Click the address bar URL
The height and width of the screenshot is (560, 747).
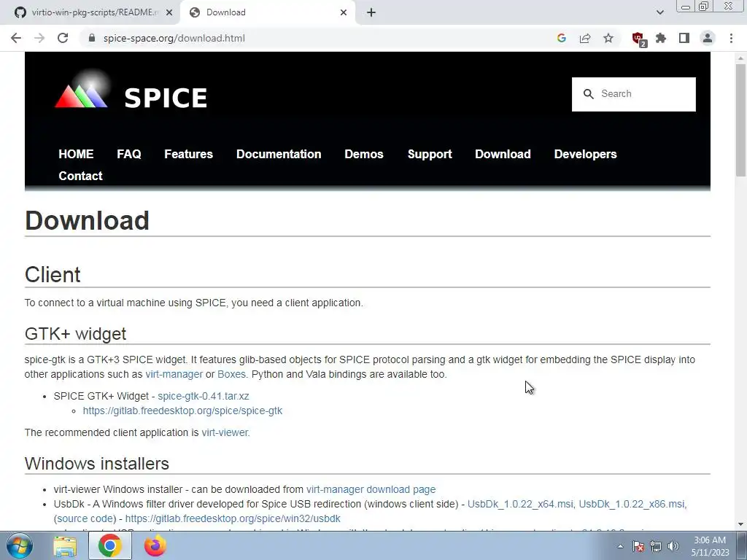[174, 38]
